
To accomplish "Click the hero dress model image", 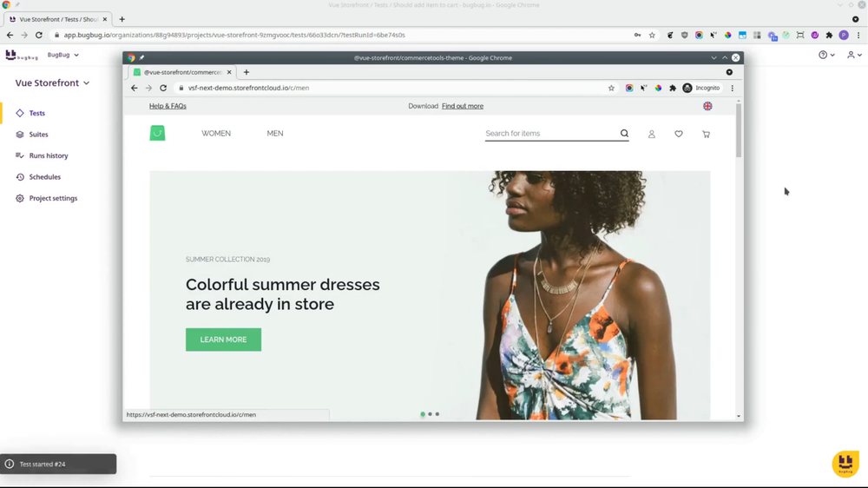I will point(575,295).
